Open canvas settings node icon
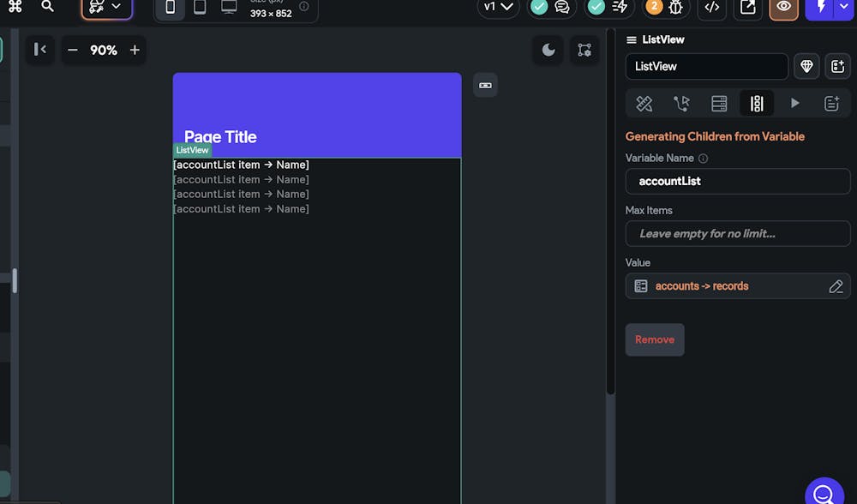 [584, 51]
